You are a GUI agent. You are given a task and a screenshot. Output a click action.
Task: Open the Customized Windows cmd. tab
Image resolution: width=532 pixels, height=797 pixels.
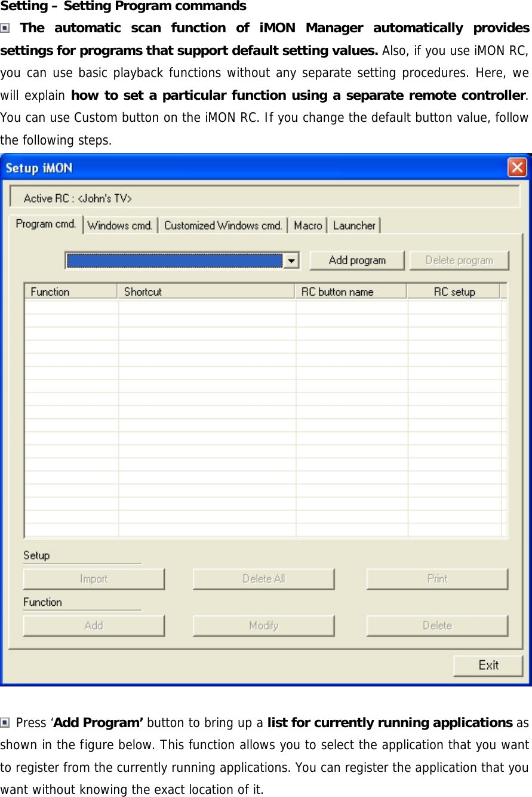tap(223, 225)
